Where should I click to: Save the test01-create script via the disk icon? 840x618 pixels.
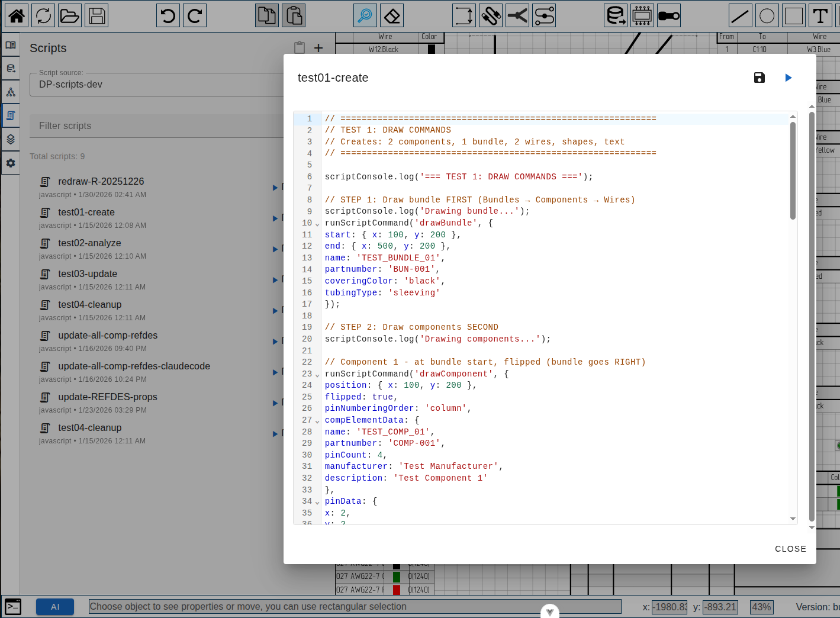(x=759, y=78)
